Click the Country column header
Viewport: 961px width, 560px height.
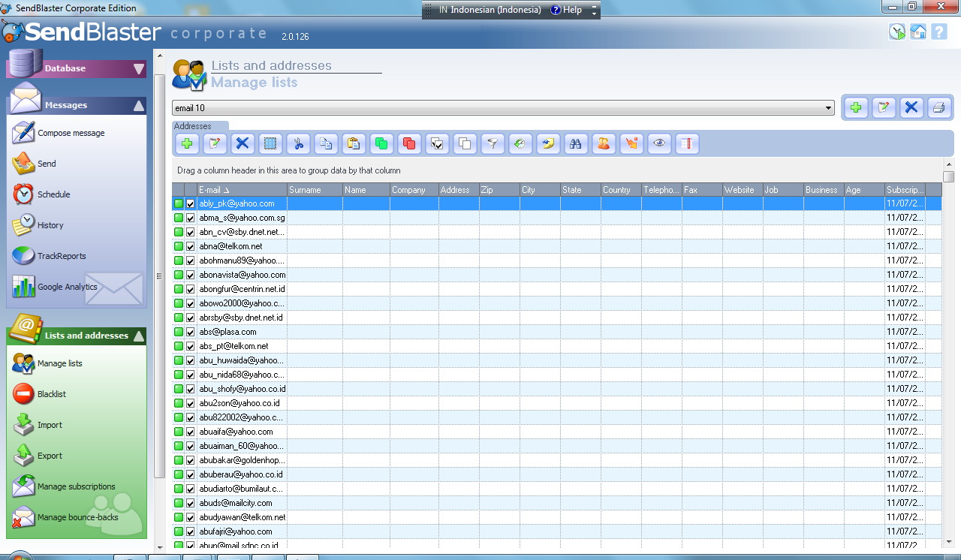[621, 190]
